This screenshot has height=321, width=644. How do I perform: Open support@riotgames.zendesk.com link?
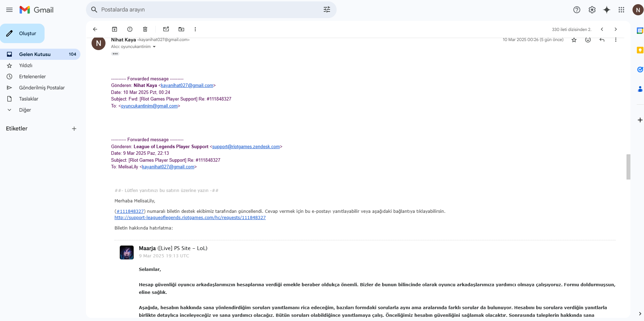pyautogui.click(x=246, y=147)
